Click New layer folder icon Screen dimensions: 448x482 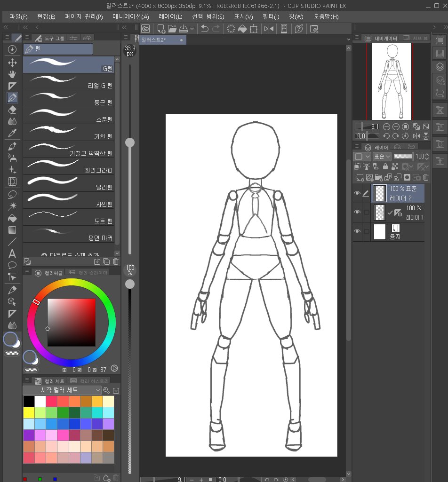tap(379, 177)
